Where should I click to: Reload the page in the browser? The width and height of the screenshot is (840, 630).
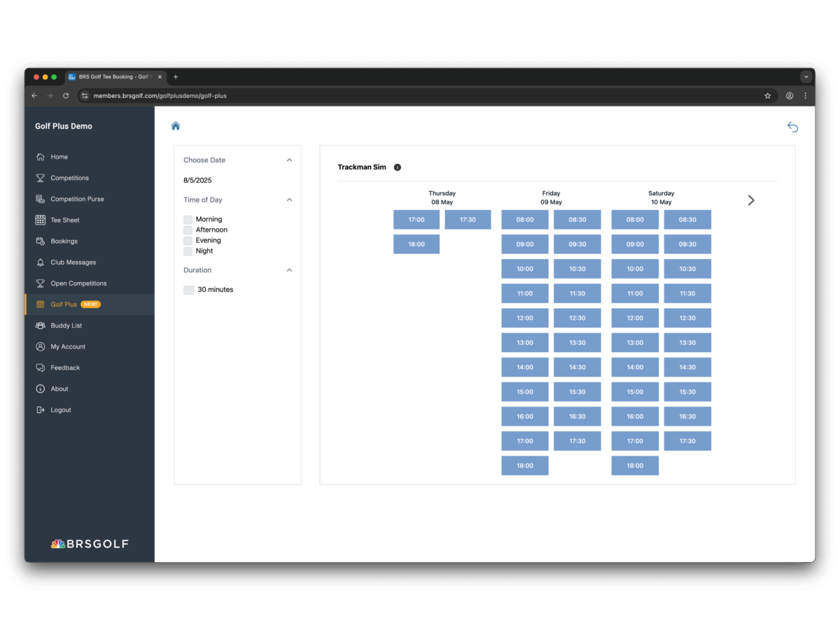(x=66, y=96)
